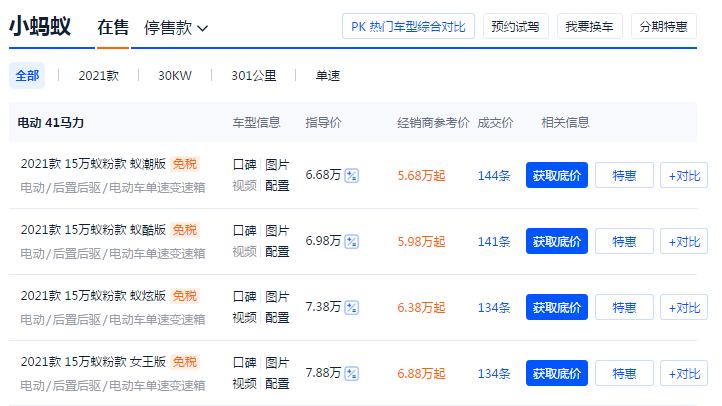This screenshot has width=722, height=406.
Task: Click 免税 tag on 蚁潮版
Action: 185,164
